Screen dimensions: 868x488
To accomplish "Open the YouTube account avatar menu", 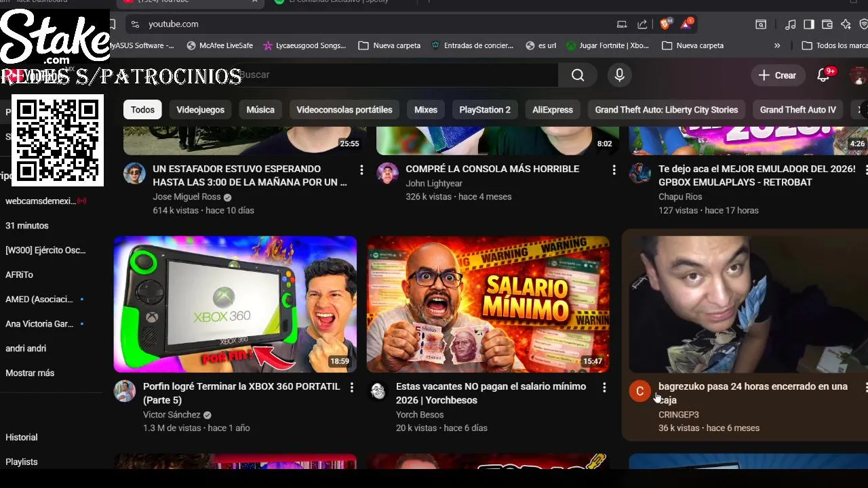I will (x=859, y=75).
